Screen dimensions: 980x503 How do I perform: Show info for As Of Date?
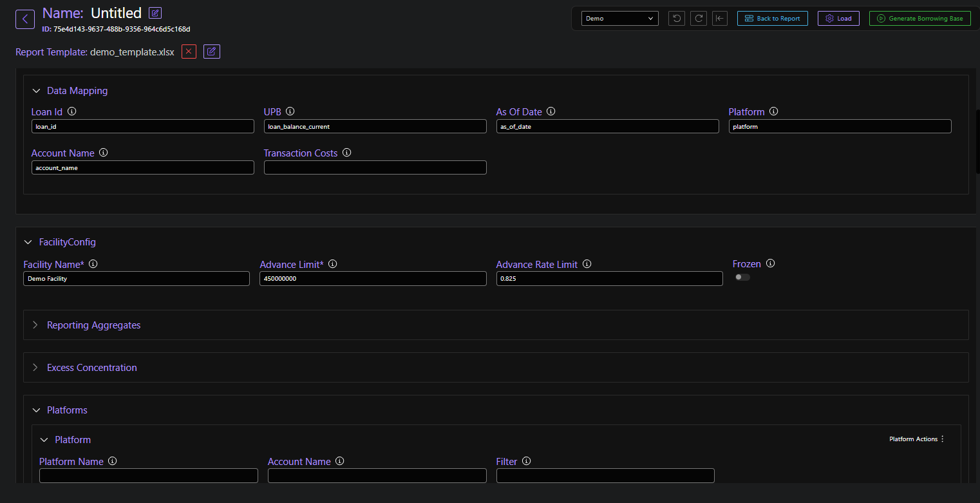[551, 111]
